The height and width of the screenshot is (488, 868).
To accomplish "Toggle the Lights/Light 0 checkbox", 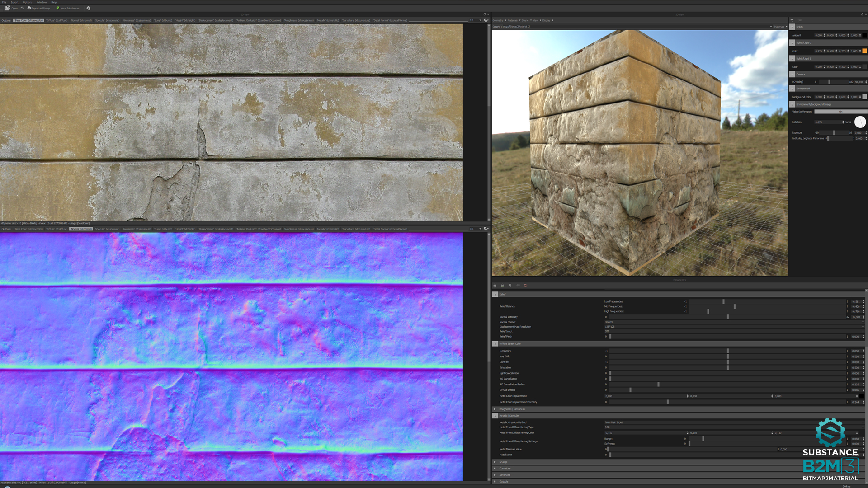I will 792,43.
